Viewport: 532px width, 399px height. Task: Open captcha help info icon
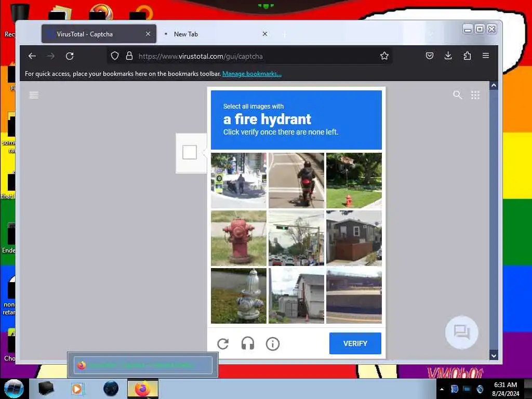(x=272, y=344)
